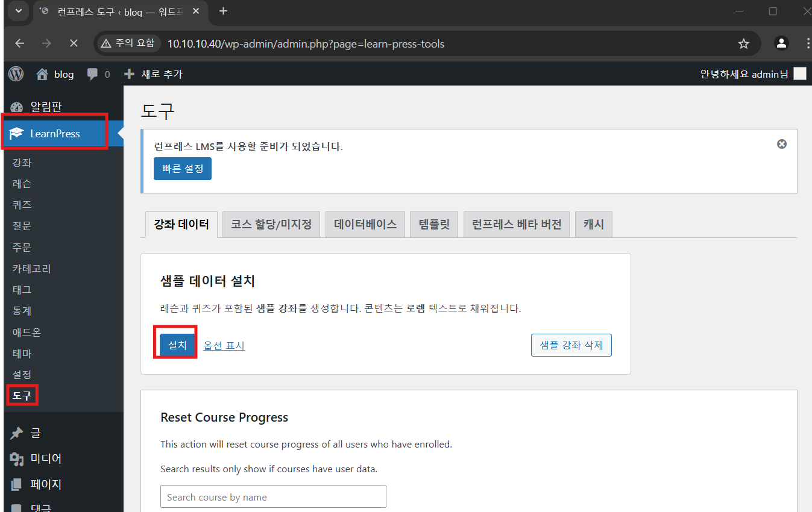Click 안녕하세요 admin님 account greeting
This screenshot has width=812, height=512.
tap(744, 74)
